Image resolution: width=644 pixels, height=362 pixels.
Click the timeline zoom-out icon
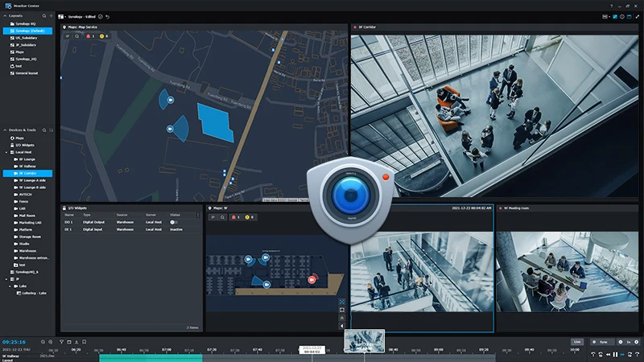[x=43, y=342]
